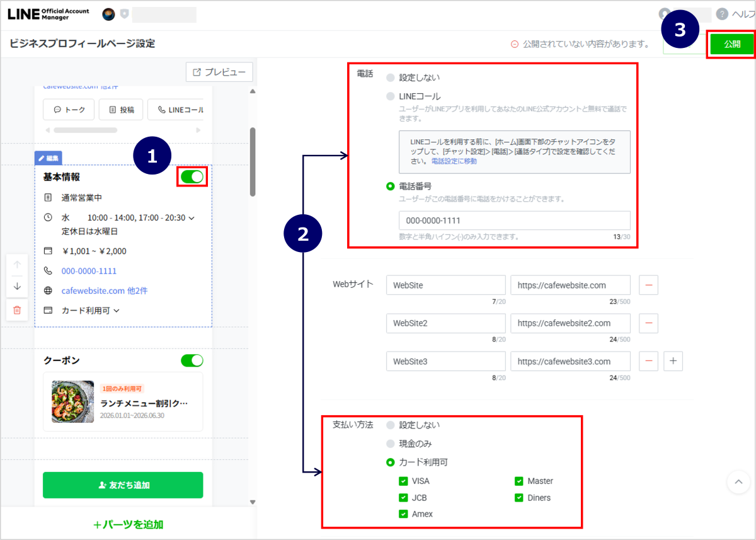Expand the business hours chevron
The height and width of the screenshot is (540, 756).
192,218
